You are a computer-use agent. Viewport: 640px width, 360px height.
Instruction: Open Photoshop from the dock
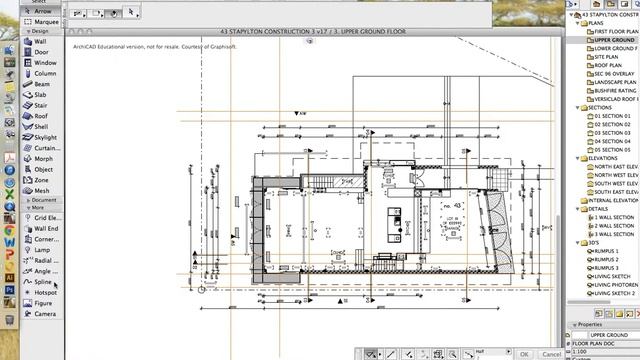tap(9, 290)
